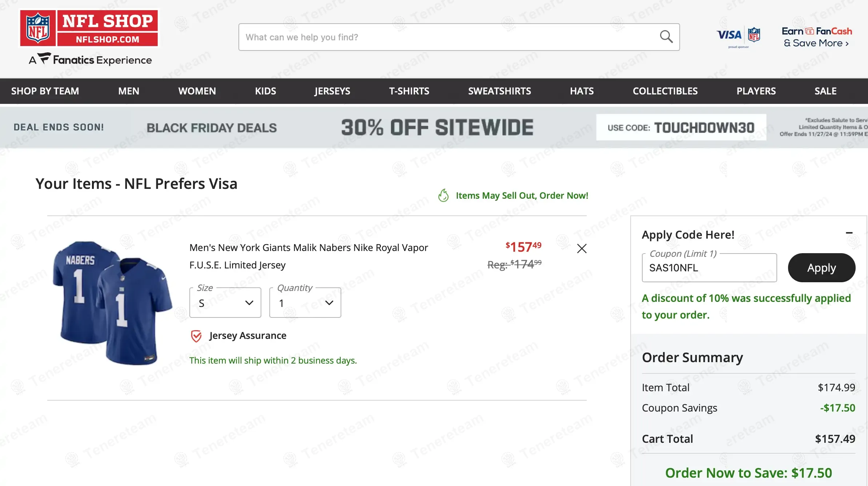Go to the Sale section
The height and width of the screenshot is (486, 868).
click(825, 91)
